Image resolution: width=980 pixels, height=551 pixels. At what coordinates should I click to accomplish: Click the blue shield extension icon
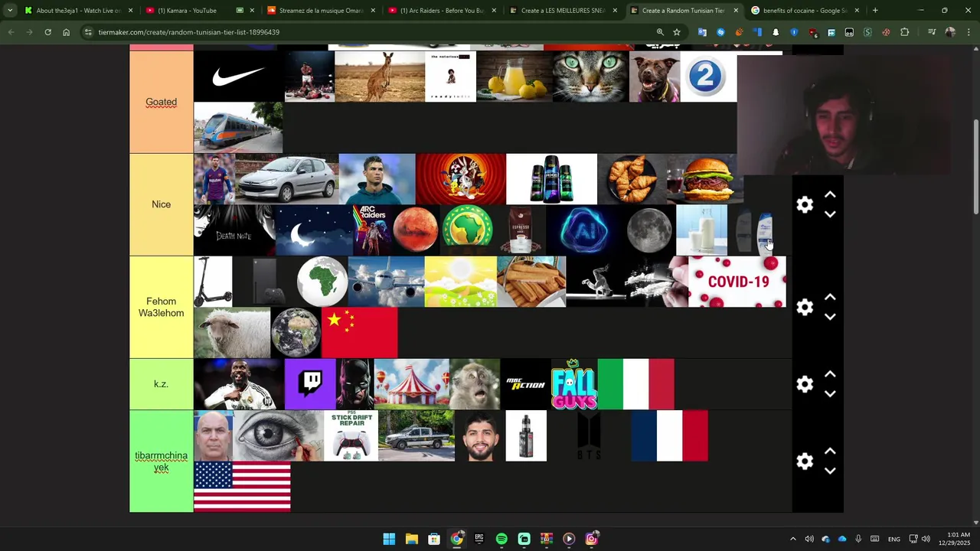[x=794, y=32]
